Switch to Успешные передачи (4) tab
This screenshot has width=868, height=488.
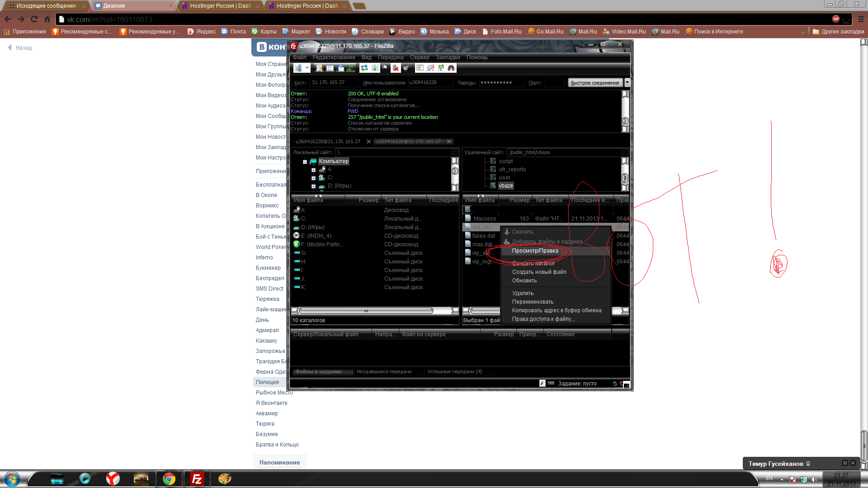pos(455,372)
